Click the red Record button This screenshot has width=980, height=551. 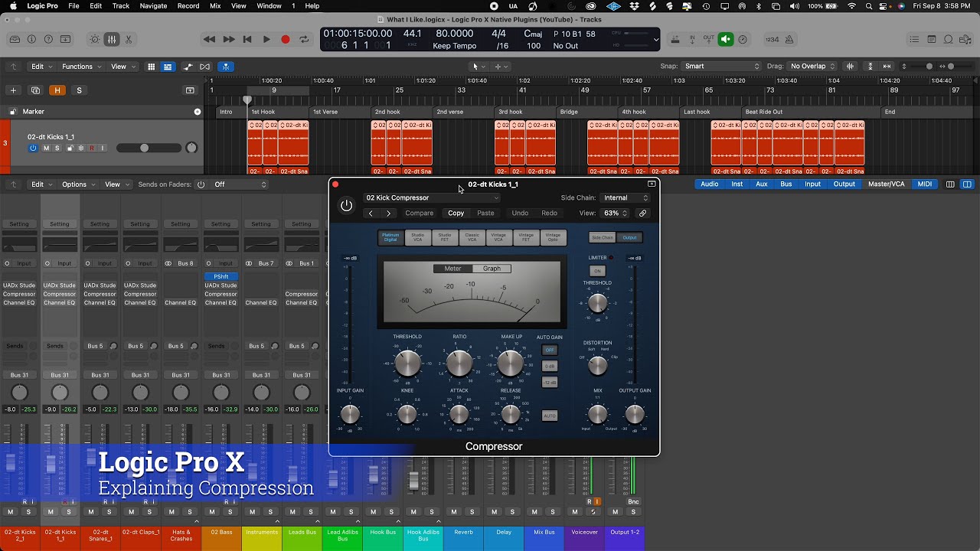[286, 39]
